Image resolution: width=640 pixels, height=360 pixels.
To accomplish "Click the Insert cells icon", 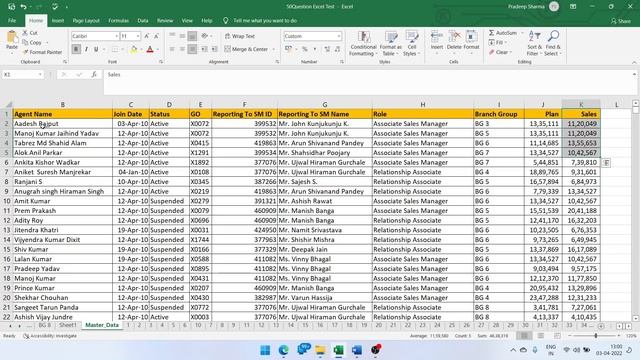I will pos(436,37).
